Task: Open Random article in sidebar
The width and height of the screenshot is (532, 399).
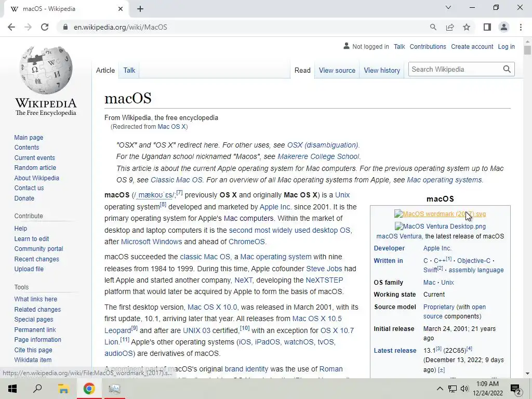Action: coord(35,168)
